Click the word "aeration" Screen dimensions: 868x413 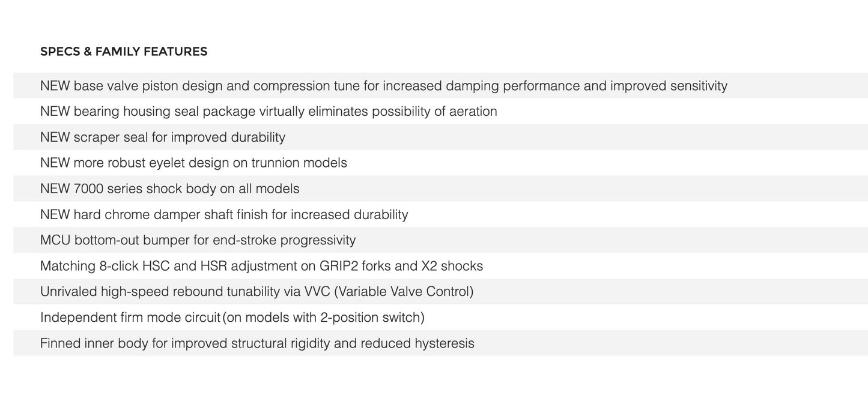tap(473, 112)
